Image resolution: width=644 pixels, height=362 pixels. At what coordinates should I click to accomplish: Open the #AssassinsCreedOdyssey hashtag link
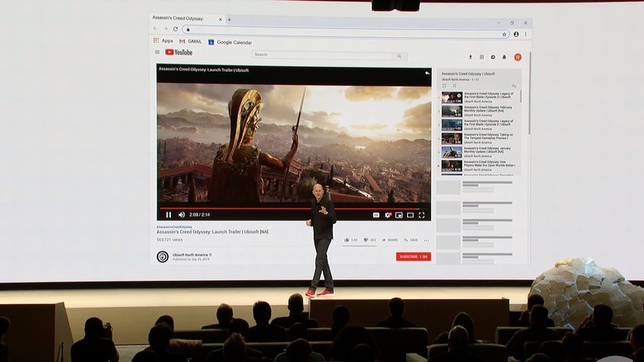click(x=174, y=227)
